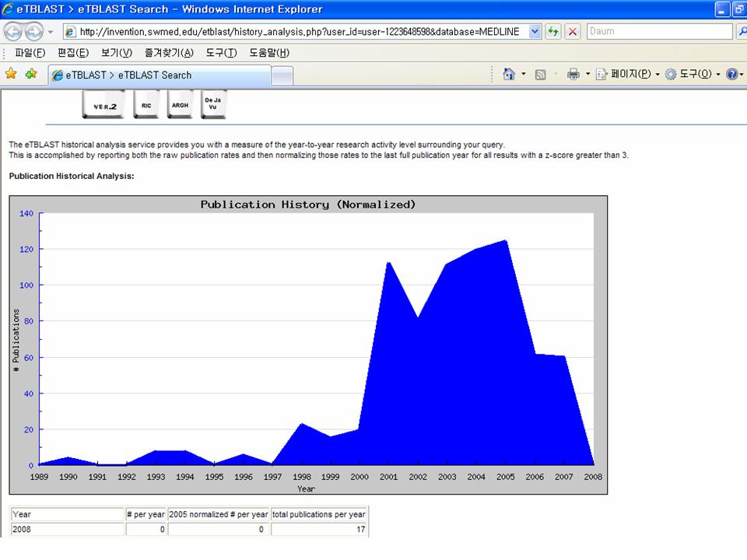This screenshot has width=747, height=560.
Task: Open the 도움말(H) menu
Action: click(x=269, y=52)
